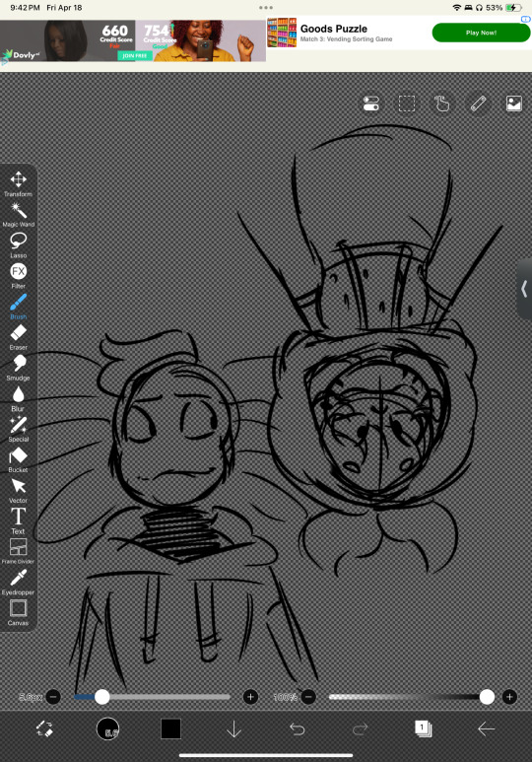
Task: Go back with the left arrow
Action: [x=486, y=728]
